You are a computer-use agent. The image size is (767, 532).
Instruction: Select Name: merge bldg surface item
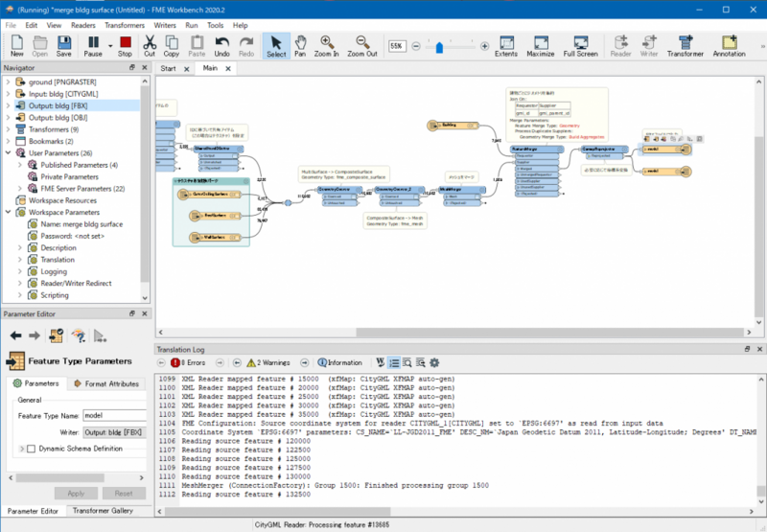click(x=81, y=224)
